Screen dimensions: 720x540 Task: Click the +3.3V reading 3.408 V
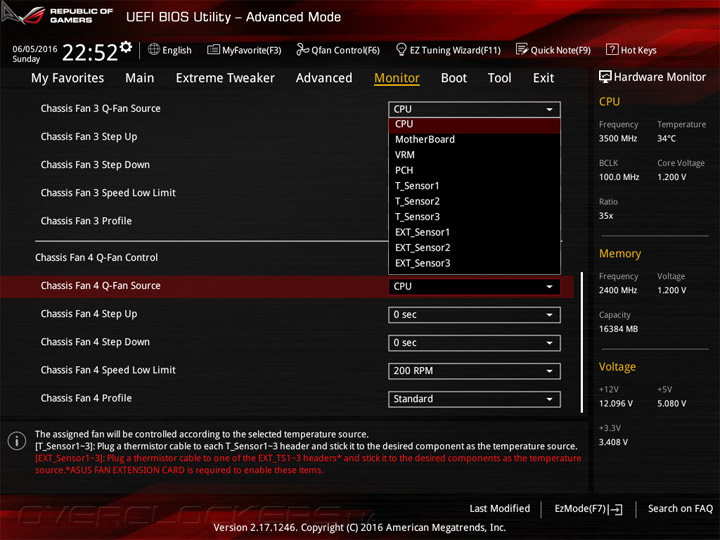[x=613, y=442]
